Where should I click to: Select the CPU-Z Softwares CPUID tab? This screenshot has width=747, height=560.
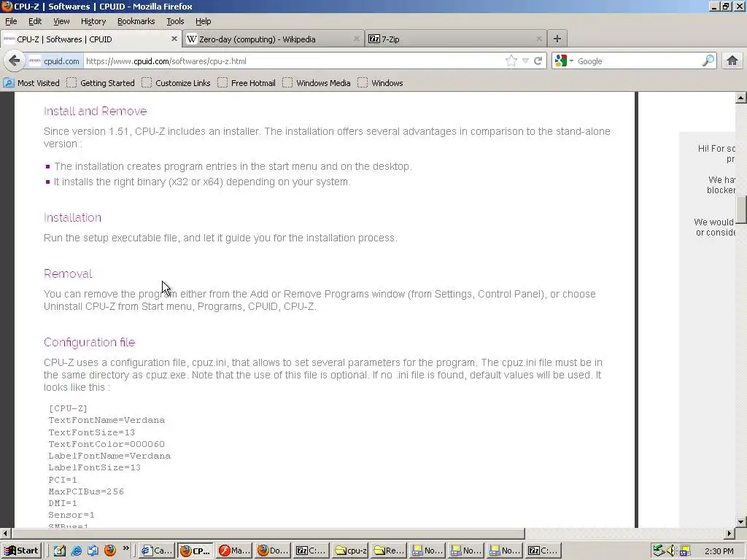[90, 39]
